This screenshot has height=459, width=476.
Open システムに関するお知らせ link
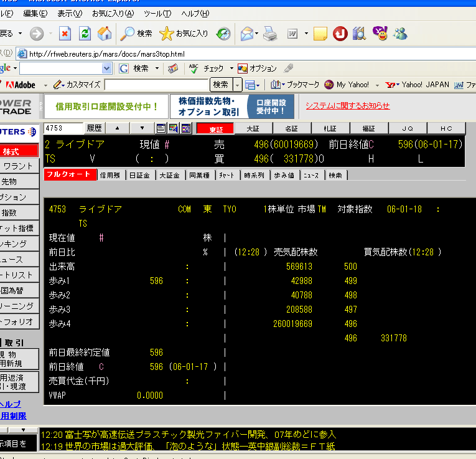(x=348, y=106)
